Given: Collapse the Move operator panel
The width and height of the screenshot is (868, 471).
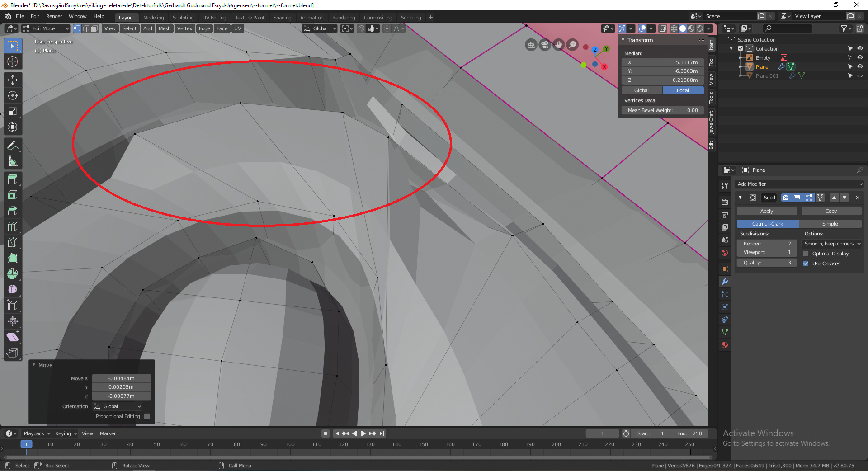Looking at the screenshot, I should 34,365.
